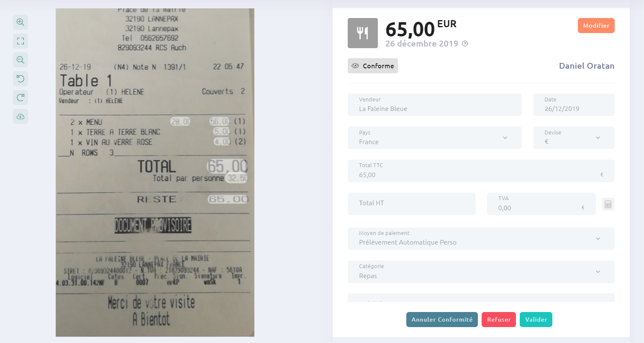Zoom out of the receipt image
Viewport: 644px width, 343px height.
point(21,60)
